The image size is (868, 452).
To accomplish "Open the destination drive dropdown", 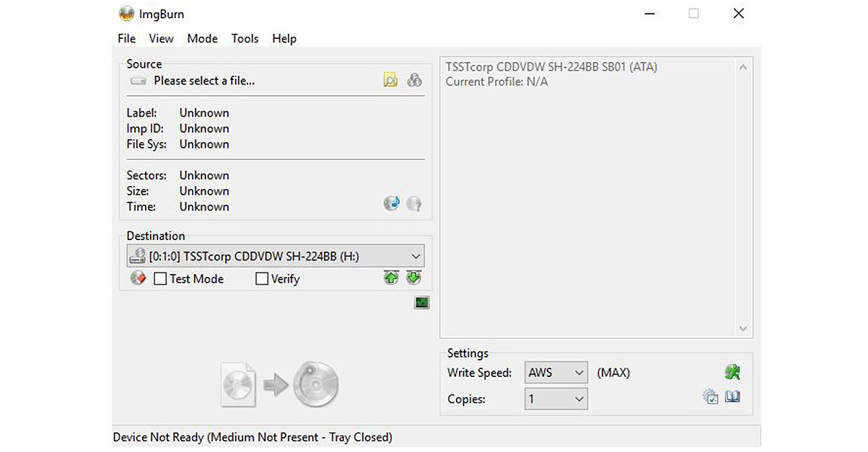I will (416, 255).
